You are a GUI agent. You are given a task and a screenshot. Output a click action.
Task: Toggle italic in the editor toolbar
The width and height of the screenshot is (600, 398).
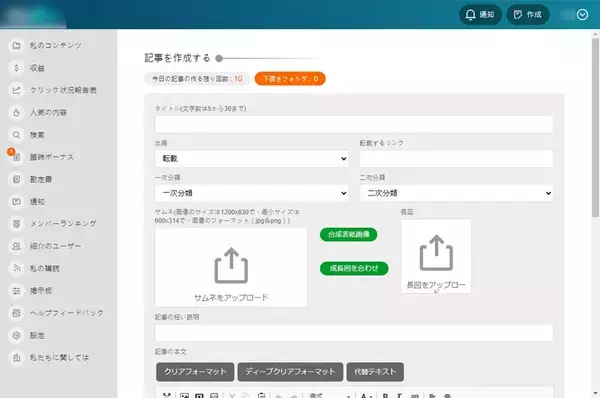399,395
